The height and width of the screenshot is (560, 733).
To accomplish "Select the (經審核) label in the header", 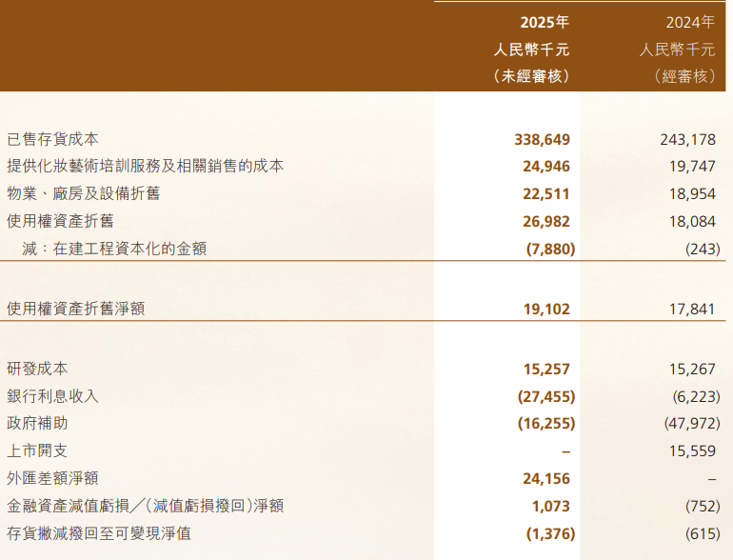I will (683, 76).
